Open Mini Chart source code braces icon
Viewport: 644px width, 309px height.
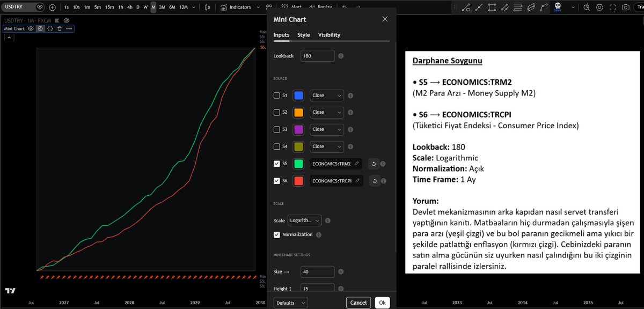50,28
